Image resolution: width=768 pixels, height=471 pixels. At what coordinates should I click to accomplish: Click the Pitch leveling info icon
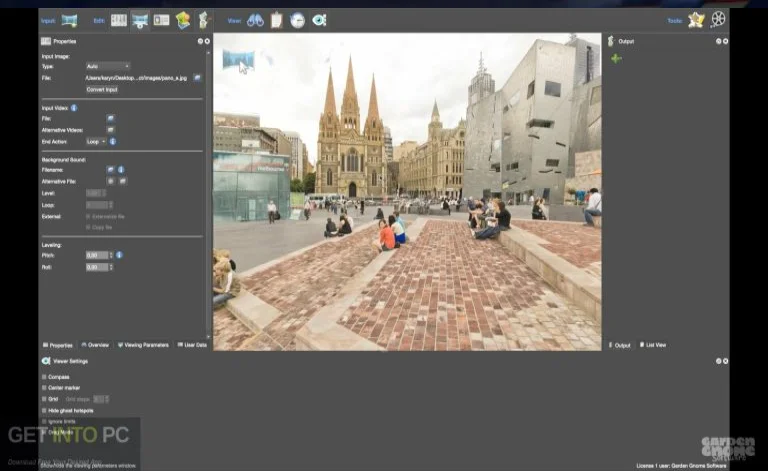point(119,255)
